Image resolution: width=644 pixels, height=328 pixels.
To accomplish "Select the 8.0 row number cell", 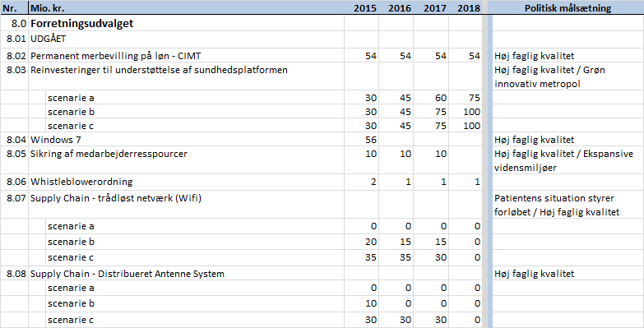I will 14,23.
